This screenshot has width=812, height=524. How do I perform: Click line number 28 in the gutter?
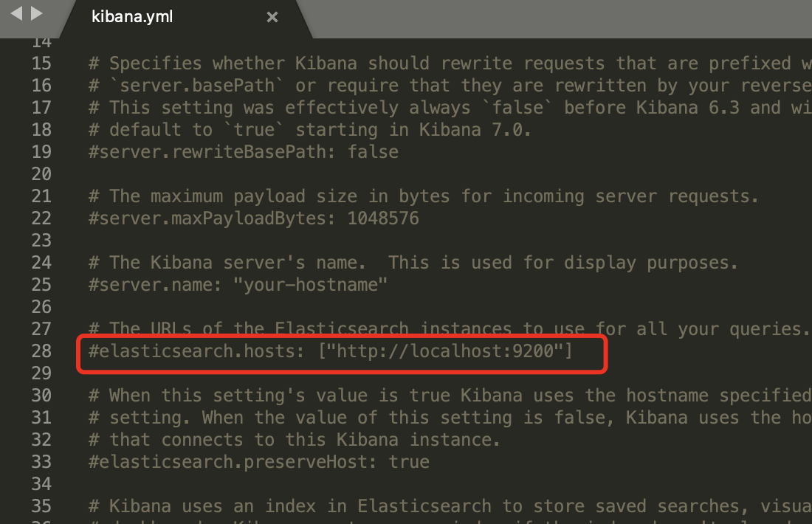click(x=41, y=351)
